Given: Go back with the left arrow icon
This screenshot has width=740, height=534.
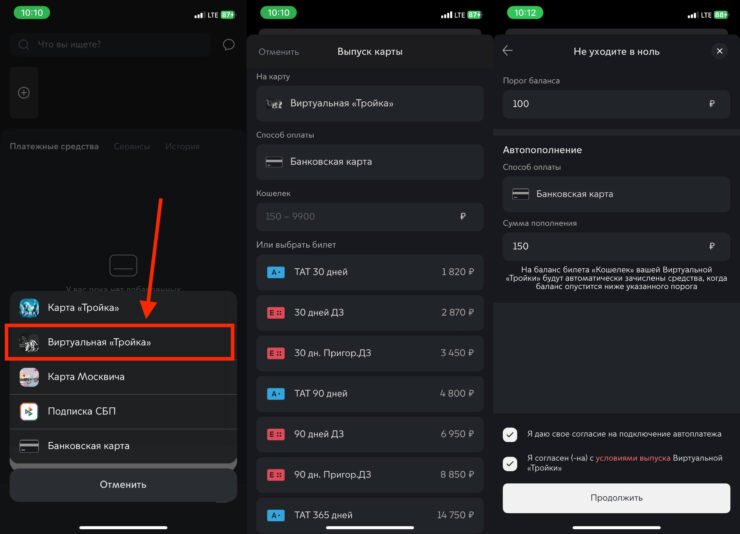Looking at the screenshot, I should click(x=507, y=51).
